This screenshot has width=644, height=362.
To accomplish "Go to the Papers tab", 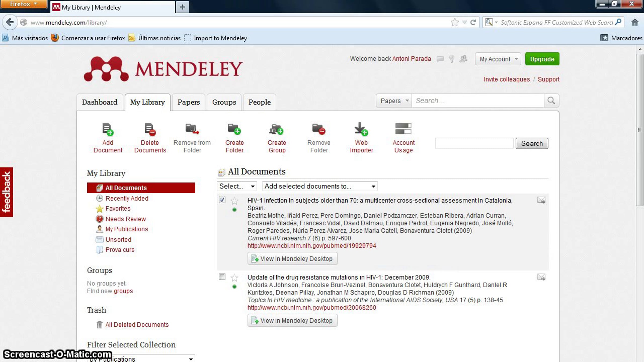I will click(x=189, y=102).
